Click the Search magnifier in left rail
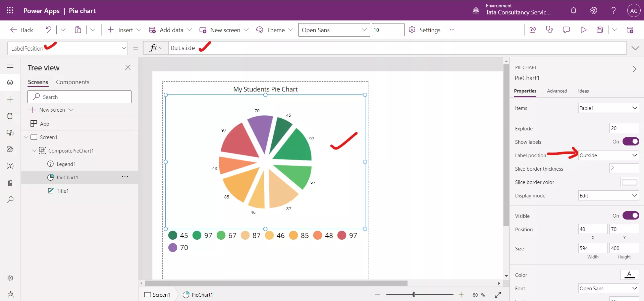The height and width of the screenshot is (301, 644). [x=10, y=199]
